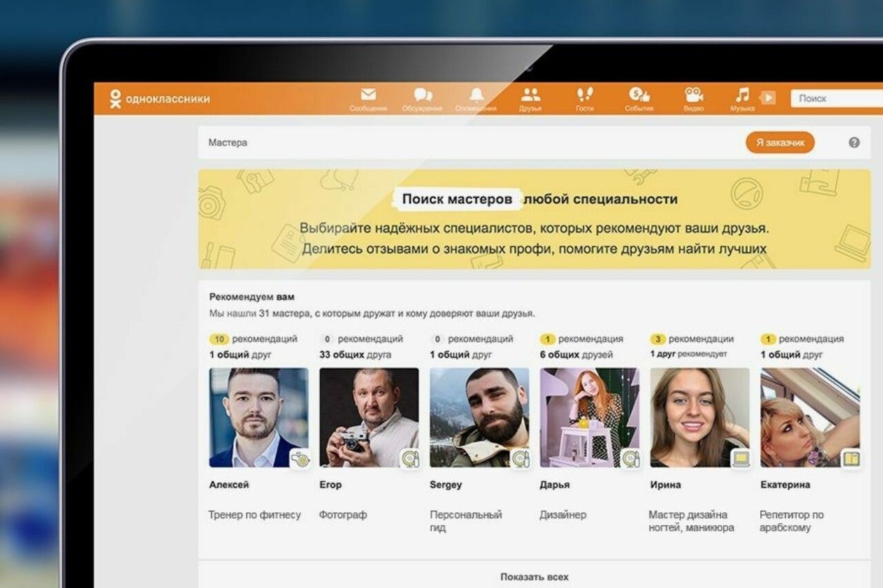Click the Я заказчик button
The height and width of the screenshot is (588, 883).
click(x=780, y=143)
